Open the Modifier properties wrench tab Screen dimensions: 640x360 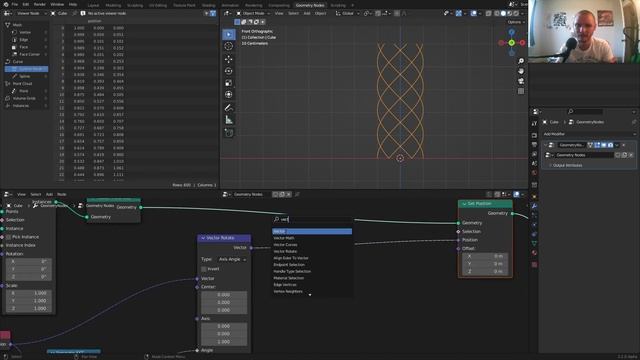pos(534,206)
